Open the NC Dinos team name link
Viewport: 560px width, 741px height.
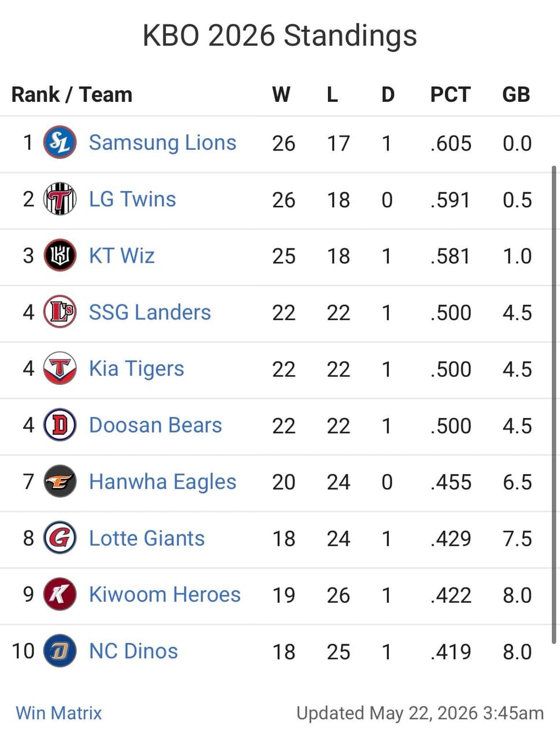(134, 651)
